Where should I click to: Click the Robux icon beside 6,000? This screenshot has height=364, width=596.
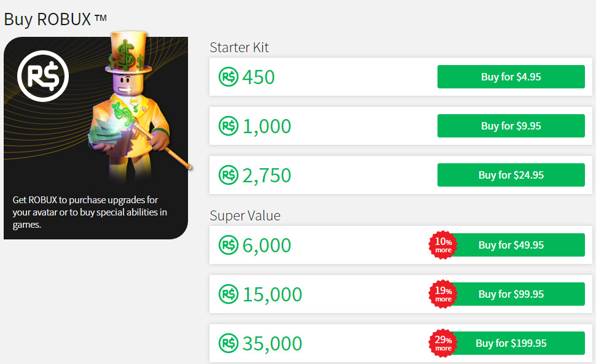click(x=228, y=246)
